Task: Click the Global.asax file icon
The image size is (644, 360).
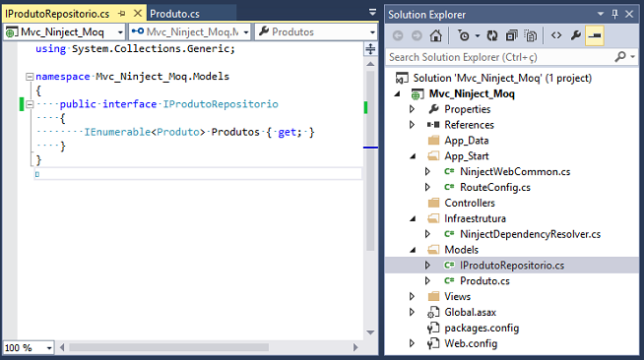Action: 433,313
